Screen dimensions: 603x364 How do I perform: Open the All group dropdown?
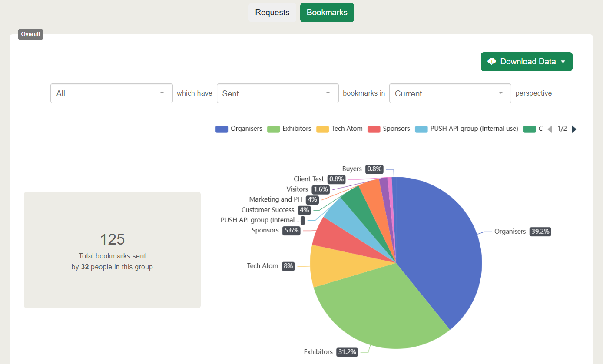click(112, 93)
